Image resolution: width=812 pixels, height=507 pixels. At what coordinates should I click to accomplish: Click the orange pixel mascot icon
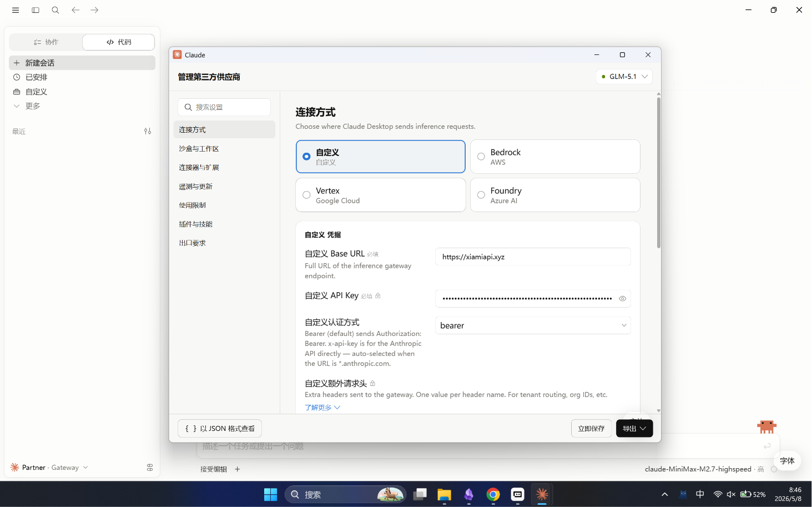click(x=766, y=426)
